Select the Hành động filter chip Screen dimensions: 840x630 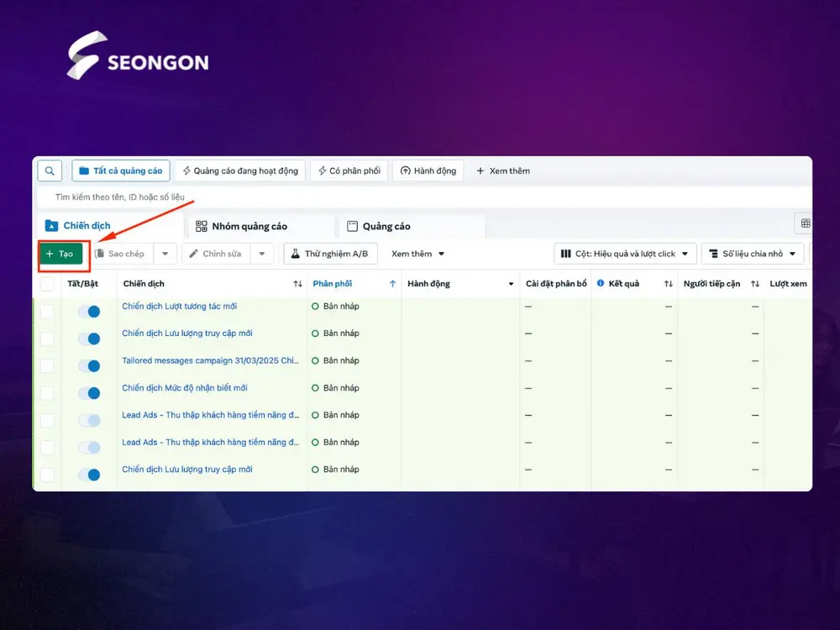pyautogui.click(x=428, y=171)
